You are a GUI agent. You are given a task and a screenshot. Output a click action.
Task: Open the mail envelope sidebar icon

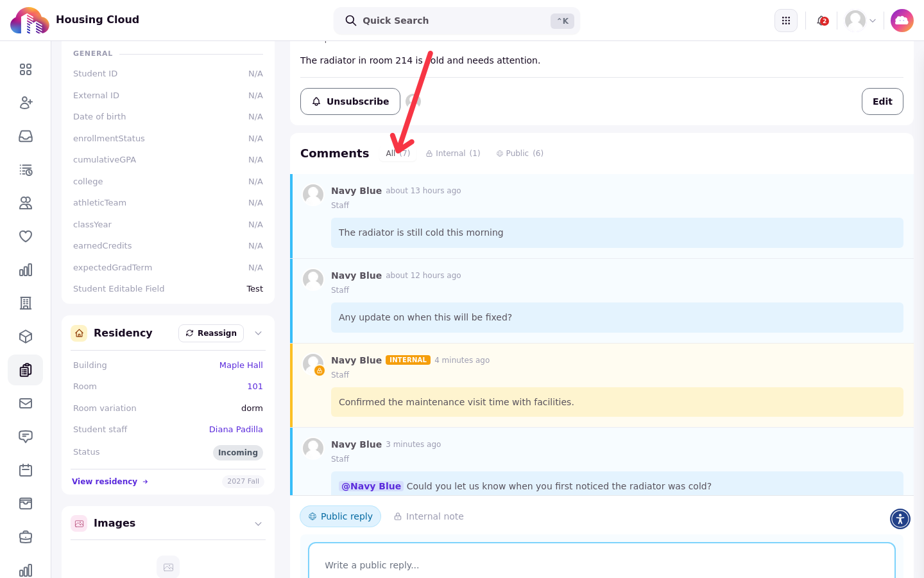click(26, 403)
